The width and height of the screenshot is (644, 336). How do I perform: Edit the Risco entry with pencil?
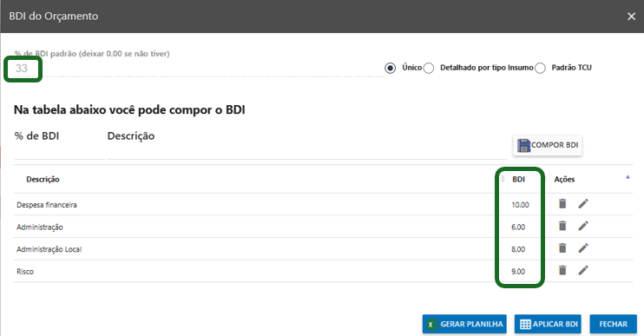(583, 270)
